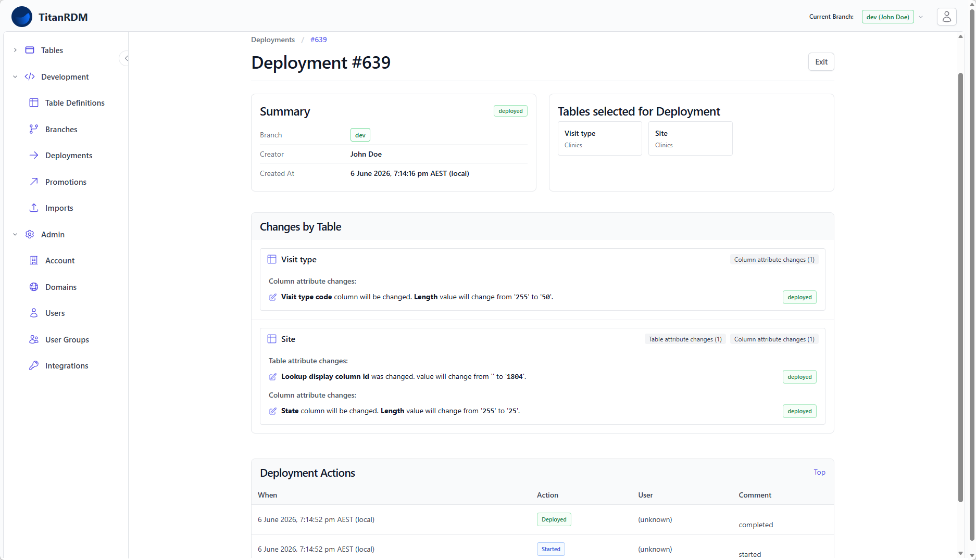Click the creator name John Doe
This screenshot has height=560, width=976.
click(x=366, y=154)
